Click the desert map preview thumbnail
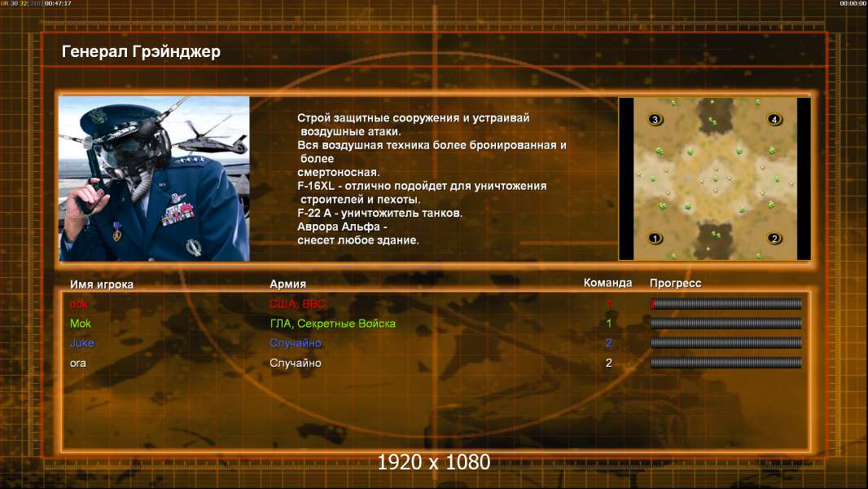868x489 pixels. point(715,178)
